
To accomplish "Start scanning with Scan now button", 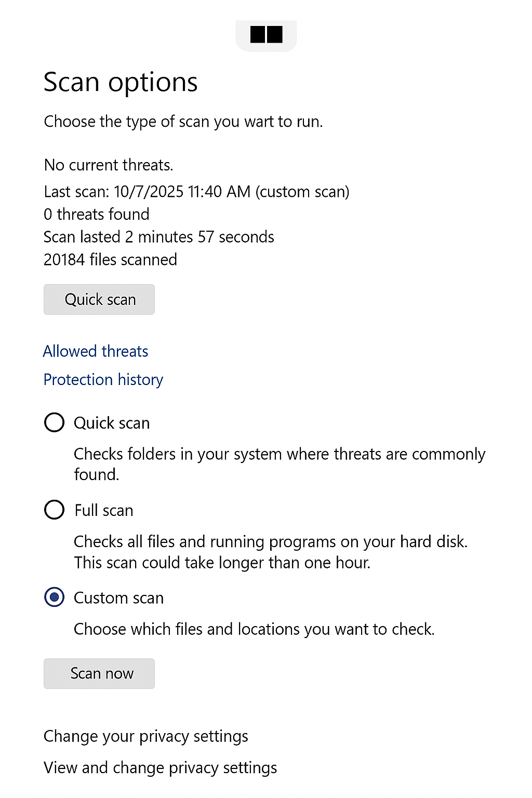I will tap(99, 673).
